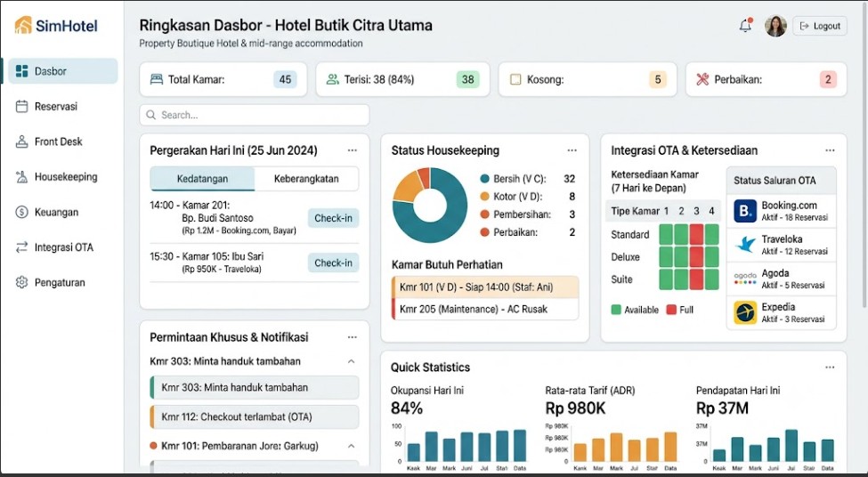Click the Rp 37M Pendapatan value
This screenshot has width=868, height=477.
point(722,408)
